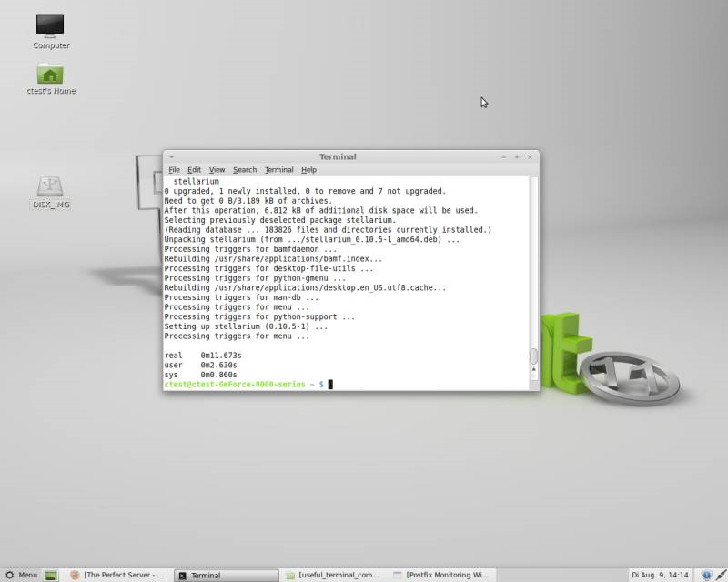The width and height of the screenshot is (728, 582).
Task: Switch to 'The Perfect Server' taskbar window
Action: (x=118, y=575)
